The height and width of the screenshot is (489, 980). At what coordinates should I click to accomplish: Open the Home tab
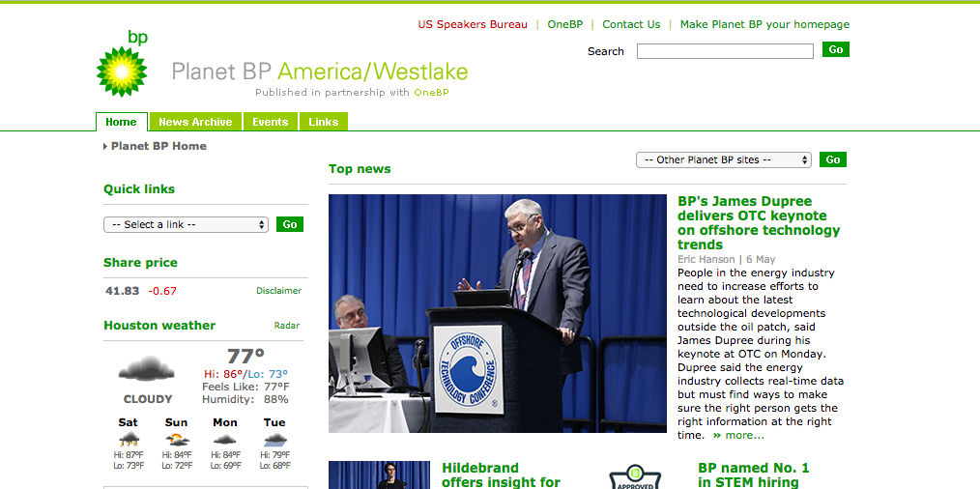click(x=121, y=122)
